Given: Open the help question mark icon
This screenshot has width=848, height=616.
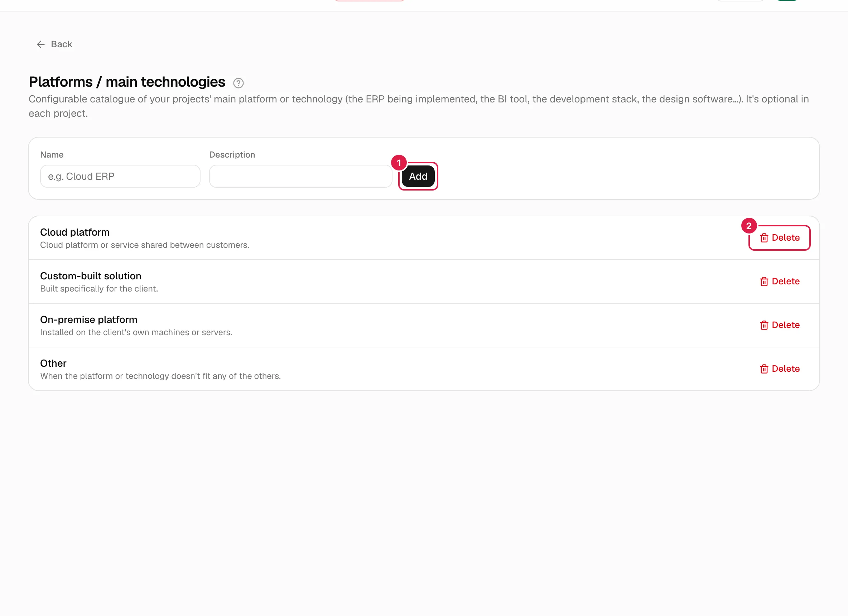Looking at the screenshot, I should pos(238,83).
